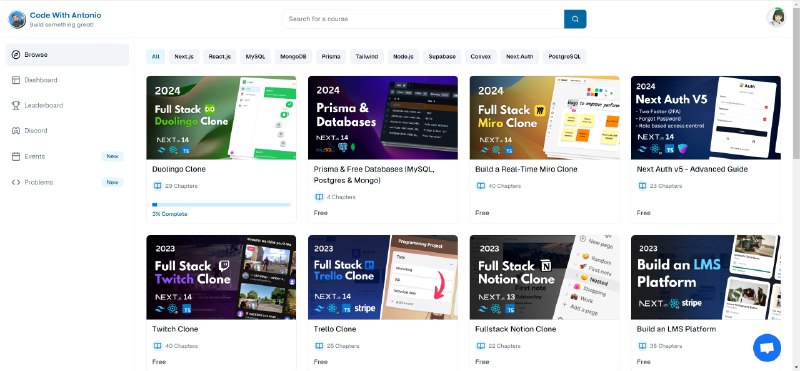Click the 3% Complete label
This screenshot has height=371, width=800.
coord(169,214)
